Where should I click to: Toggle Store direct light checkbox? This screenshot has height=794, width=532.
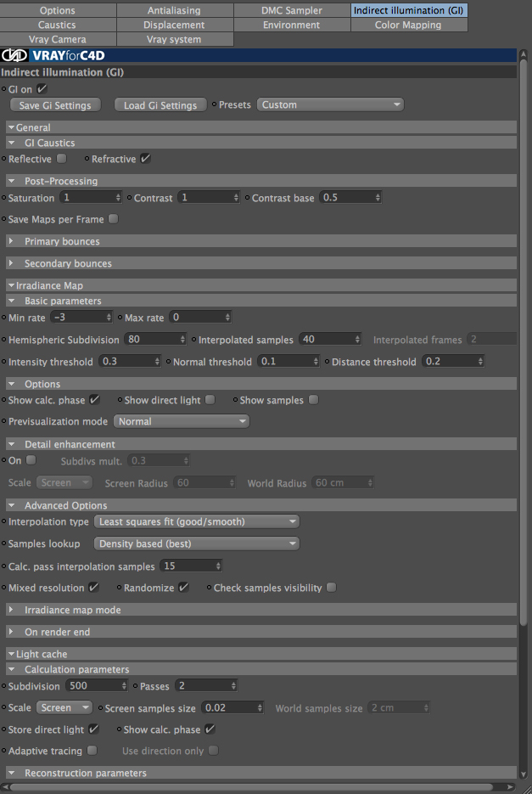pos(93,729)
